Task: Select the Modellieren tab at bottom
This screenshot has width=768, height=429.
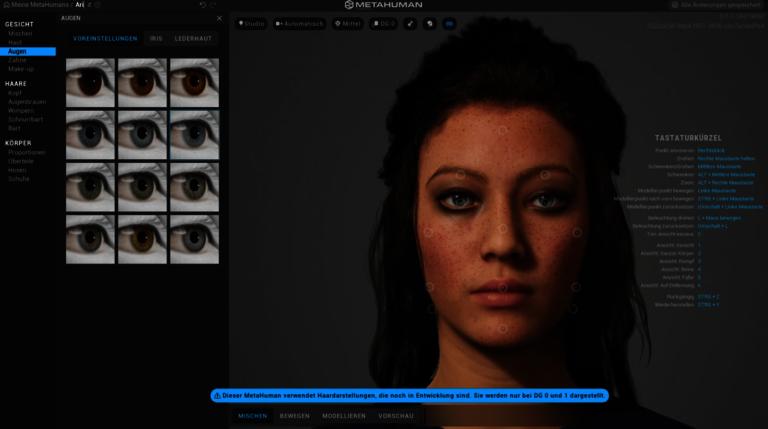Action: pos(344,416)
